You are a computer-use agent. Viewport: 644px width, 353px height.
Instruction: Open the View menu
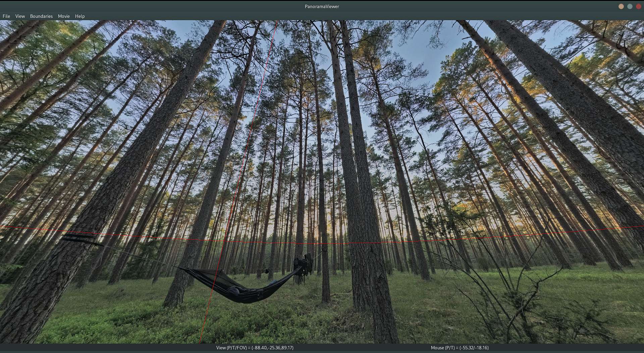click(x=20, y=16)
